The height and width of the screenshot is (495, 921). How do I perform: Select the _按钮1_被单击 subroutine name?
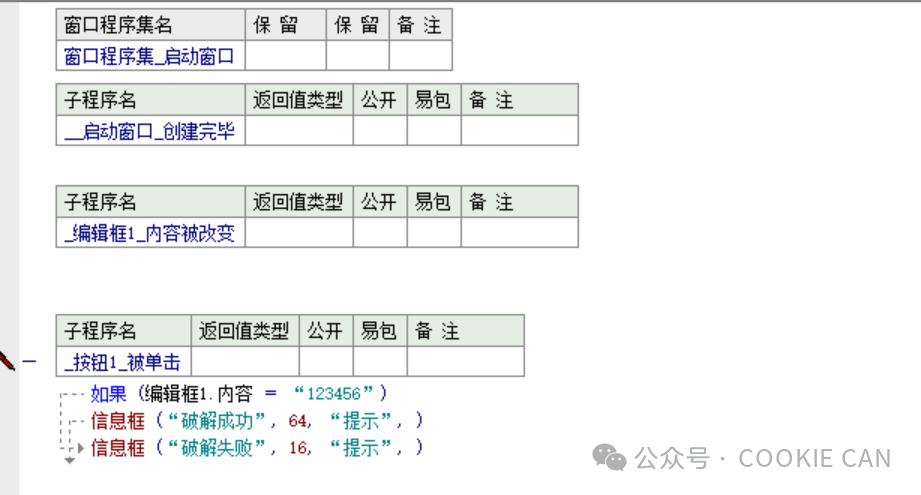(x=123, y=362)
